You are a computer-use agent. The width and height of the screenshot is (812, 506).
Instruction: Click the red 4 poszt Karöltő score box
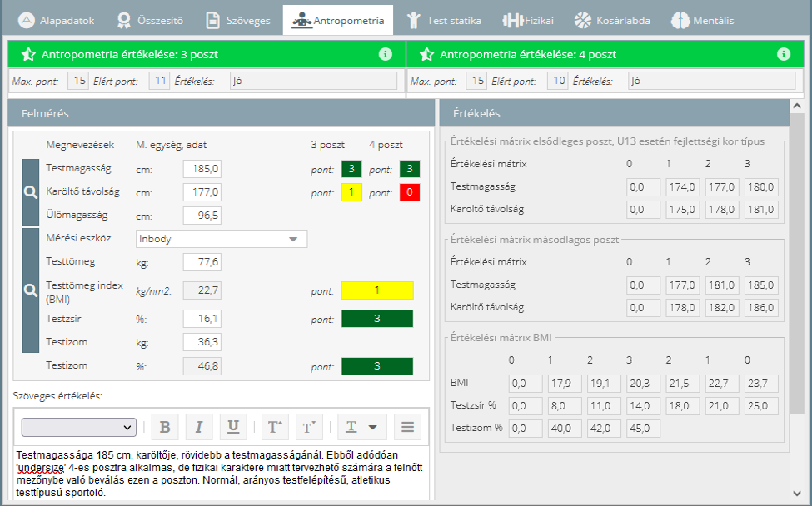[x=409, y=193]
